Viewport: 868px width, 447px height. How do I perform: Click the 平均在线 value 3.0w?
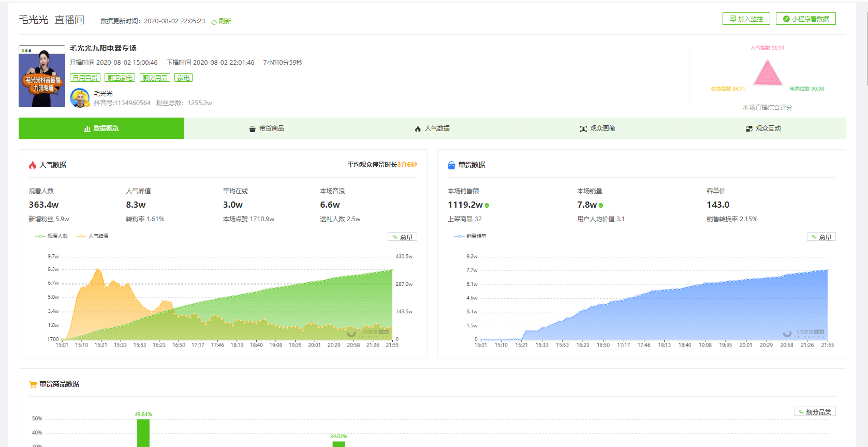click(233, 205)
